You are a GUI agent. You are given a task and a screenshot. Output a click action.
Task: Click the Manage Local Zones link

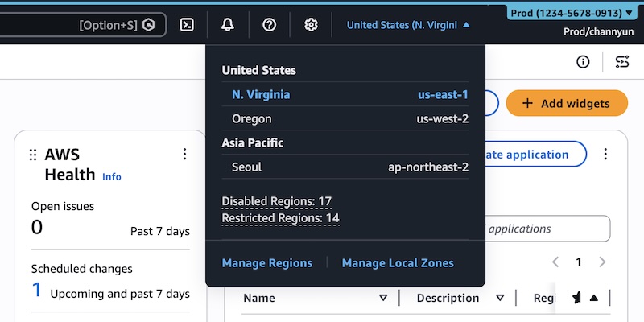(398, 263)
